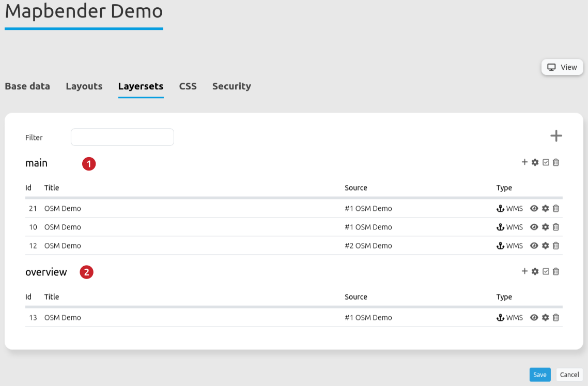Delete instance Id 10 with trash icon
This screenshot has width=588, height=386.
[556, 227]
